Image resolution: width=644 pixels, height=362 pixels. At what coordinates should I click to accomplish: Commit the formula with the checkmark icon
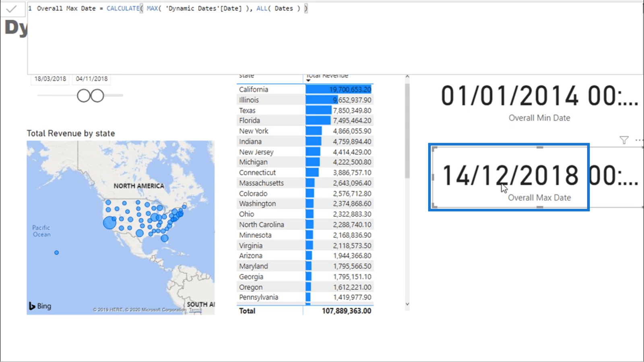pyautogui.click(x=12, y=8)
